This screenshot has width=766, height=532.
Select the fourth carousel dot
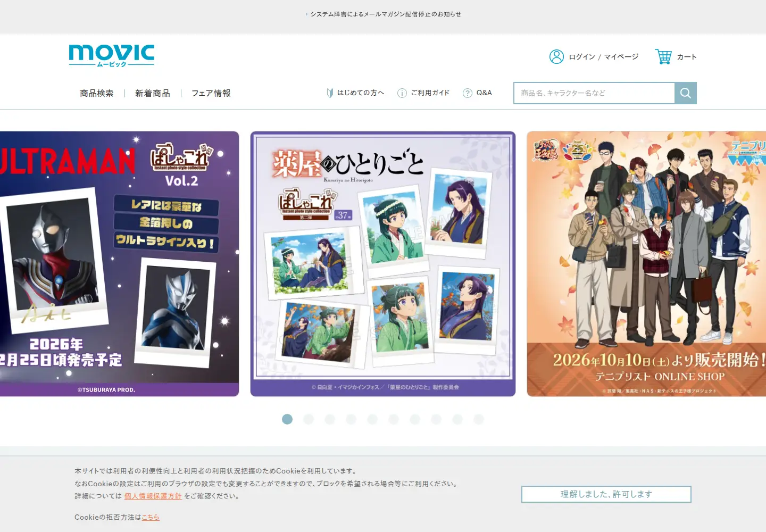tap(351, 419)
